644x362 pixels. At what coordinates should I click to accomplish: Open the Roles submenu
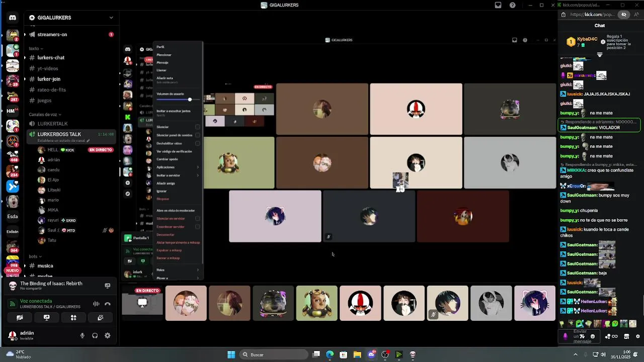(178, 270)
